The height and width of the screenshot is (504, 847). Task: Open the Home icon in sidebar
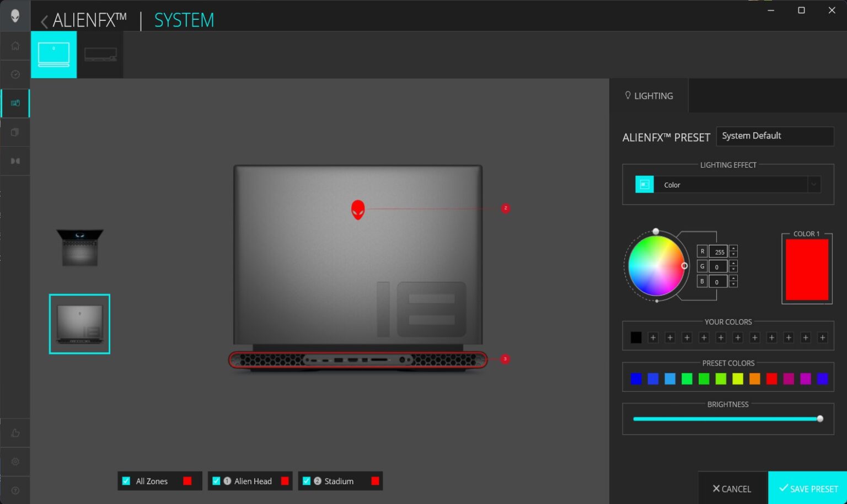15,46
